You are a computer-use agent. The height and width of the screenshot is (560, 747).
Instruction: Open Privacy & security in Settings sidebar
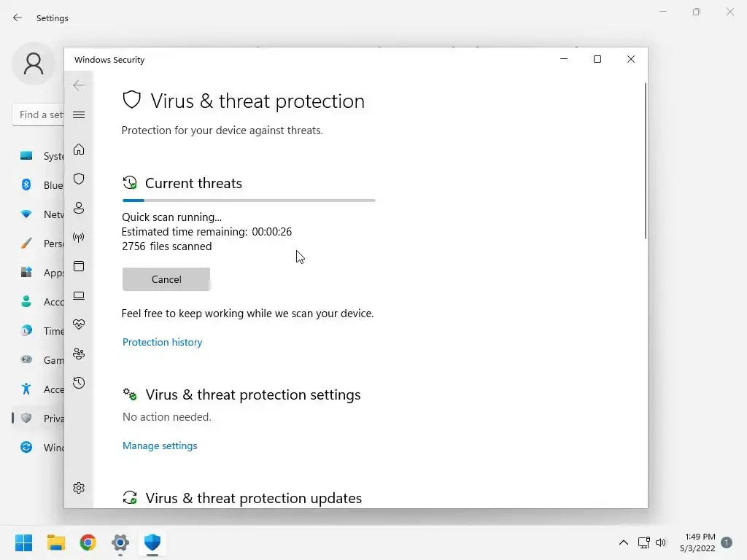click(x=42, y=419)
